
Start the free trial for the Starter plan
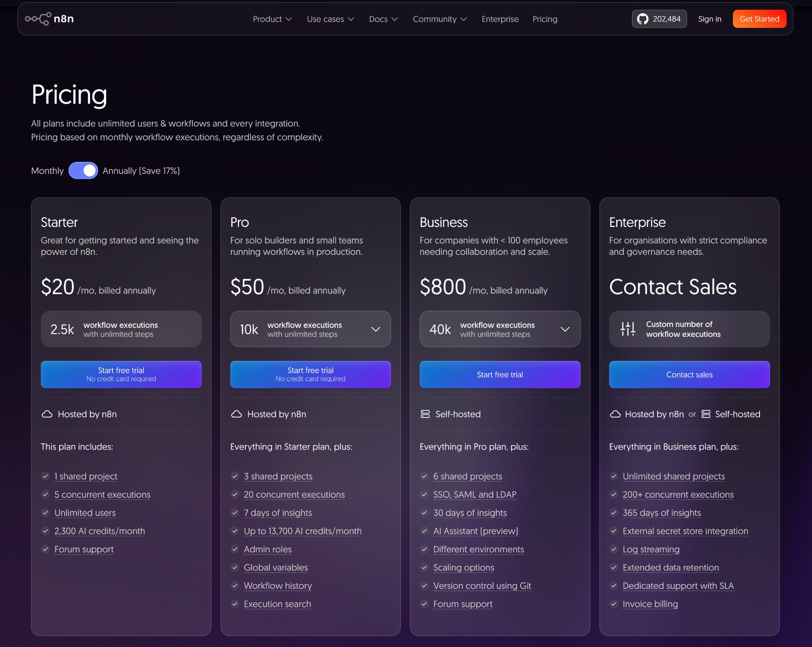(121, 374)
